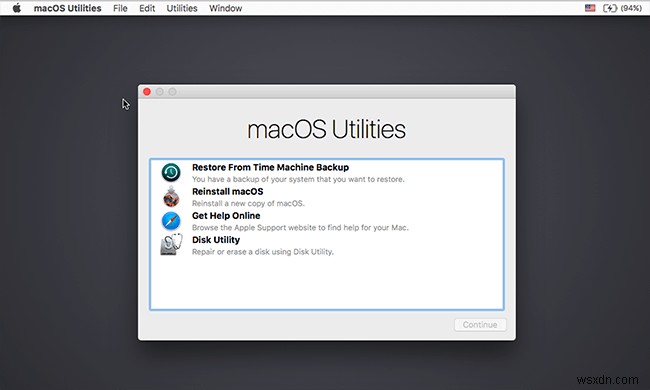650x390 pixels.
Task: Click the Continue button
Action: click(x=480, y=325)
